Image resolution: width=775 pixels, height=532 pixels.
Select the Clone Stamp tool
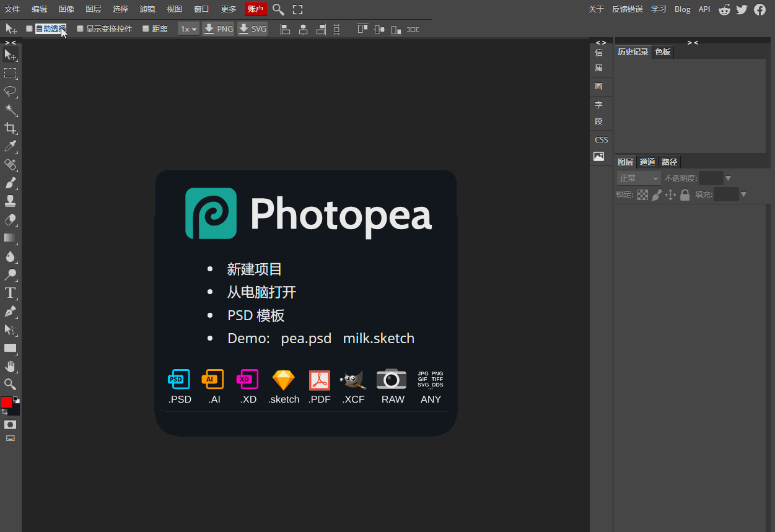11,201
